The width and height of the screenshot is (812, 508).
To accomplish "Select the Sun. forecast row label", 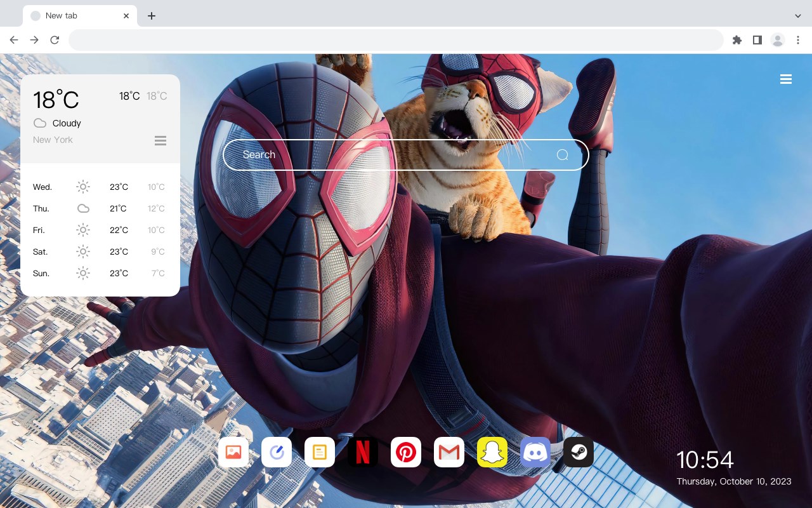I will click(41, 273).
